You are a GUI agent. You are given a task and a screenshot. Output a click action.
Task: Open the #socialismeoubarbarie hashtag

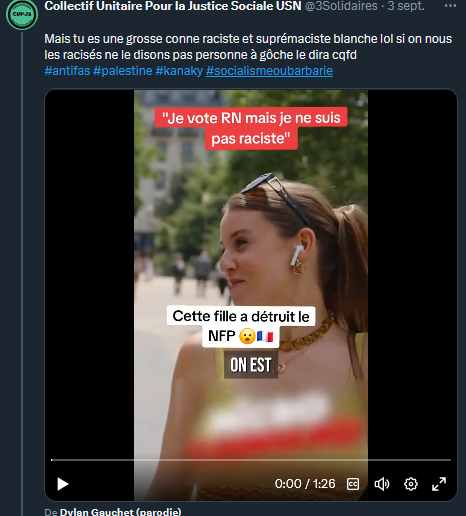(269, 71)
